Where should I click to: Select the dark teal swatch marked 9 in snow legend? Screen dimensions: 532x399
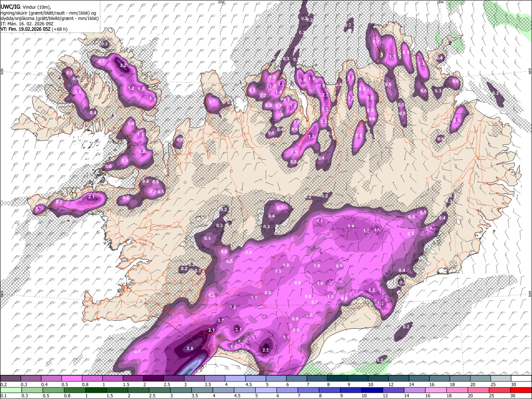tap(337, 378)
